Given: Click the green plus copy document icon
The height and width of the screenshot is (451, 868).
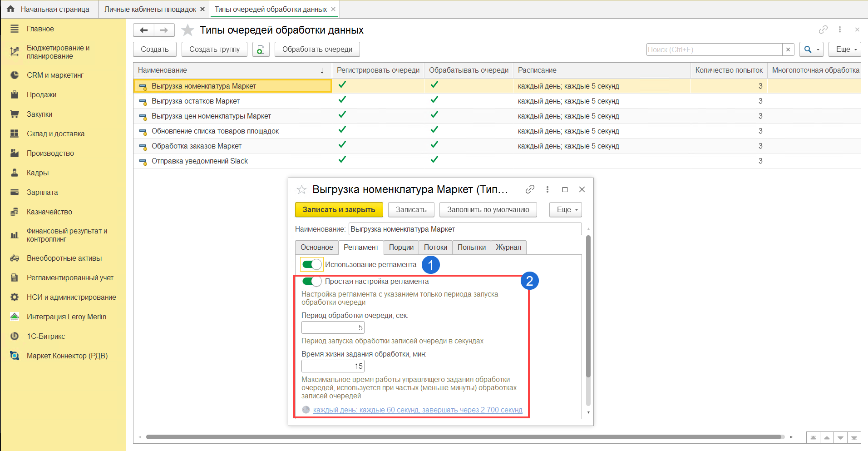Looking at the screenshot, I should 261,50.
